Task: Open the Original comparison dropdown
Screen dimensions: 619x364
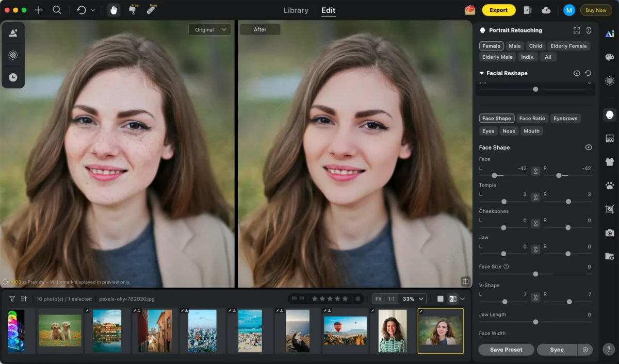Action: coord(209,29)
